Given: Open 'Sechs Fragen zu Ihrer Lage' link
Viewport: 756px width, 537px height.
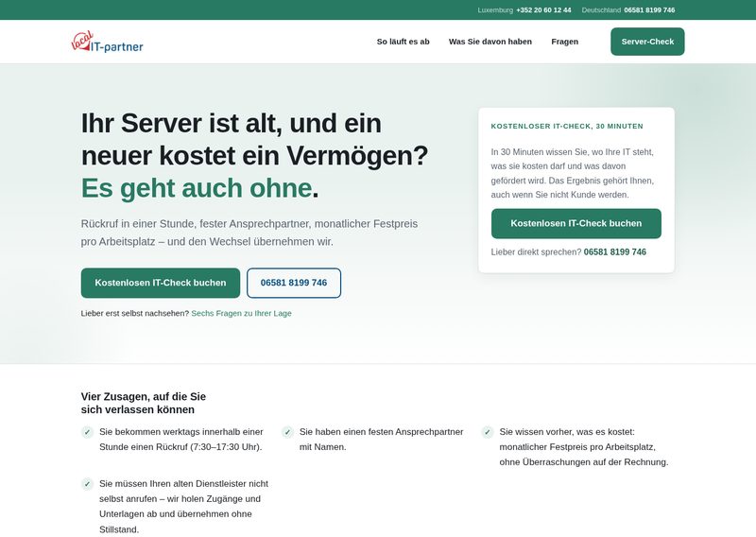Looking at the screenshot, I should pos(242,313).
